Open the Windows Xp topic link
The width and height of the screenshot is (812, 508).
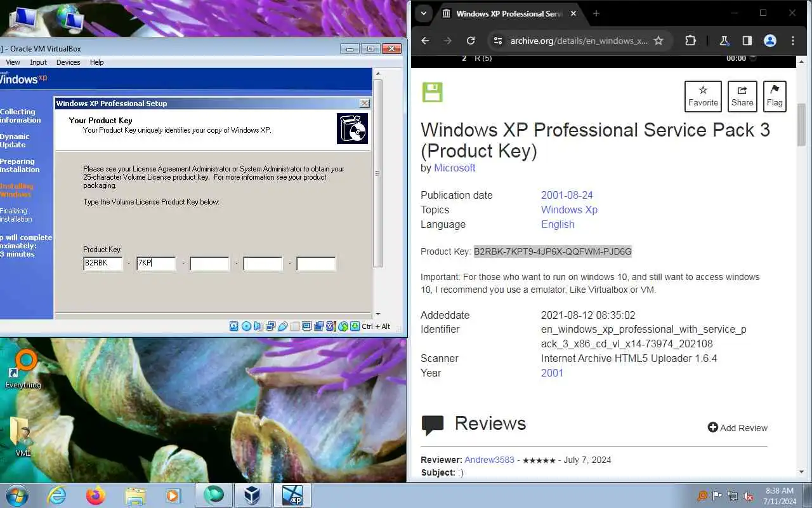pos(569,210)
